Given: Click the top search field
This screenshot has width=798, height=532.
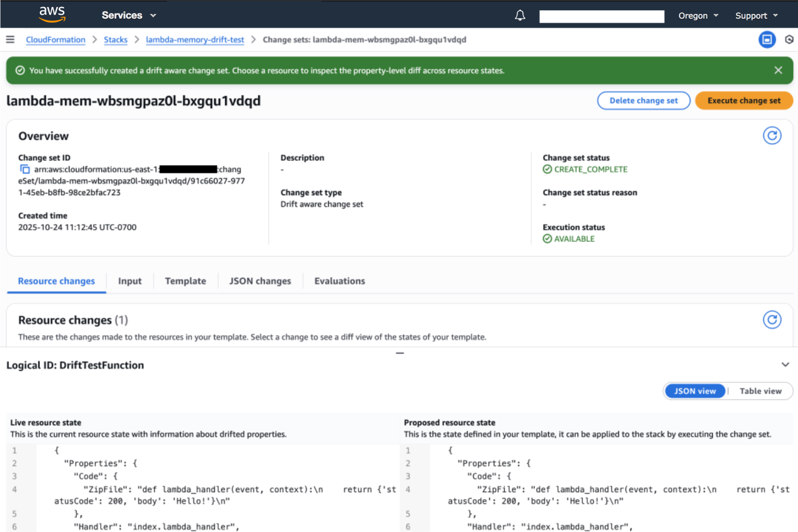Looking at the screenshot, I should (x=601, y=16).
